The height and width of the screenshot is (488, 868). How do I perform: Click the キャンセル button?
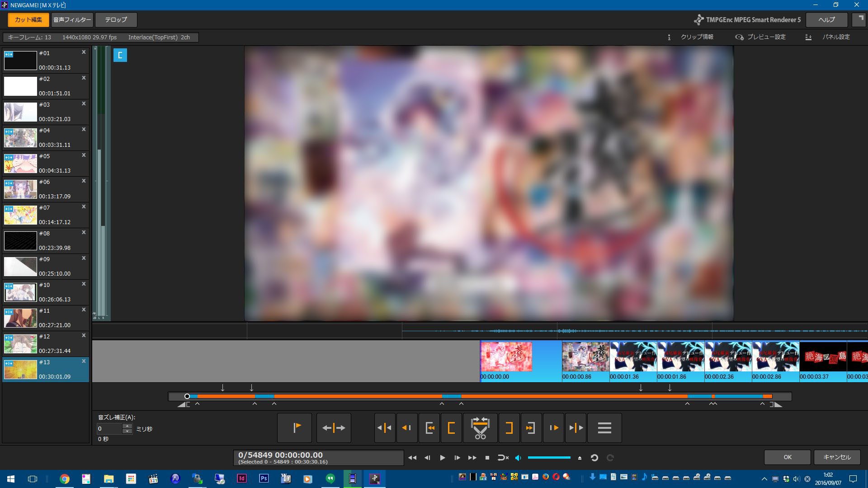837,457
